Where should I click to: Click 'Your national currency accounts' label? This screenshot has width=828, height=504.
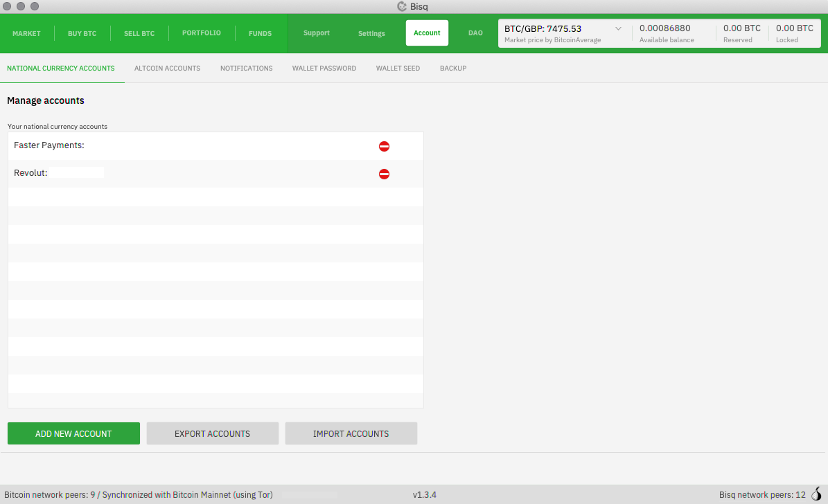[57, 126]
